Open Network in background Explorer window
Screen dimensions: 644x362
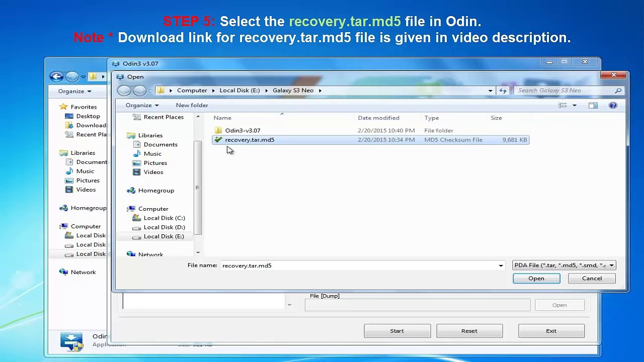point(83,272)
